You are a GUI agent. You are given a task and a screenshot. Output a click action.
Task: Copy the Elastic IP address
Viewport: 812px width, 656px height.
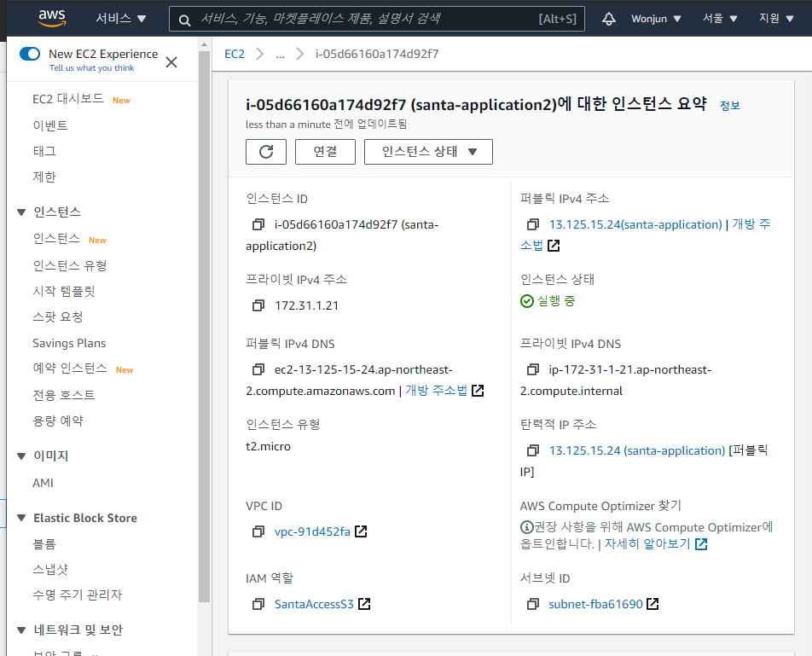(x=532, y=450)
